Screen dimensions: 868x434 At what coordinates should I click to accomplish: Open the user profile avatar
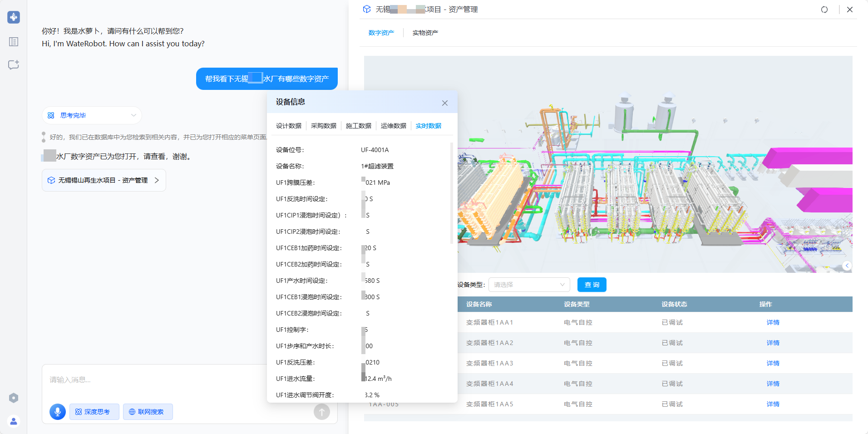click(14, 421)
